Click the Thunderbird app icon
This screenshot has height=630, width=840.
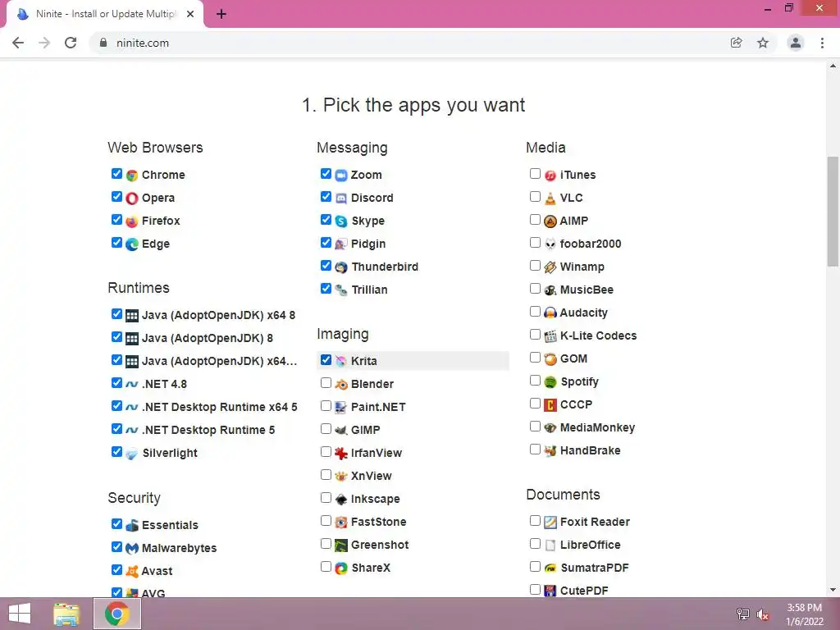click(x=341, y=267)
